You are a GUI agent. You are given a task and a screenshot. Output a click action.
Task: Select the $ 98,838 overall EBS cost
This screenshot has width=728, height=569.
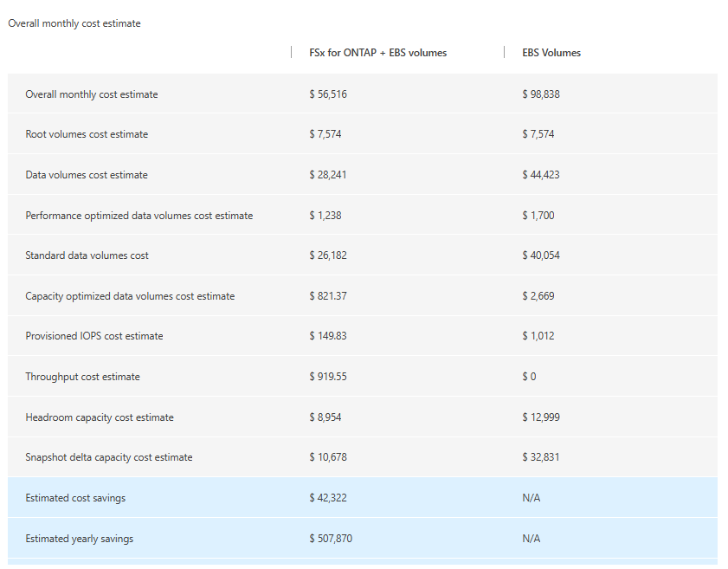point(541,94)
